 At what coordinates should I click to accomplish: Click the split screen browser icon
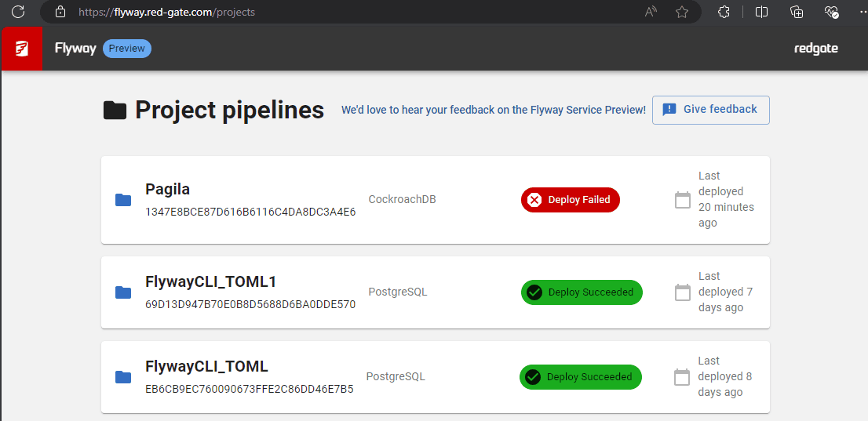tap(760, 12)
